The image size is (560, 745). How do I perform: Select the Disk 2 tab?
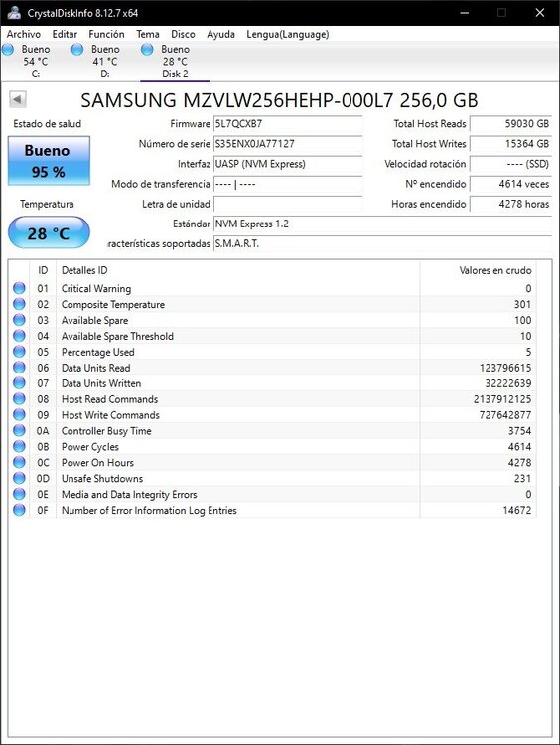point(175,62)
